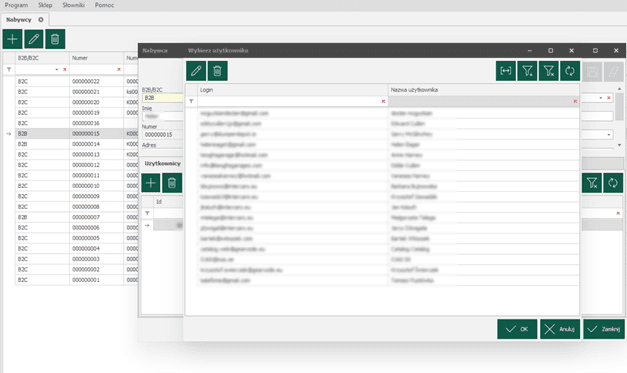Edit selected buyer with Nabywcy pencil icon

point(34,39)
